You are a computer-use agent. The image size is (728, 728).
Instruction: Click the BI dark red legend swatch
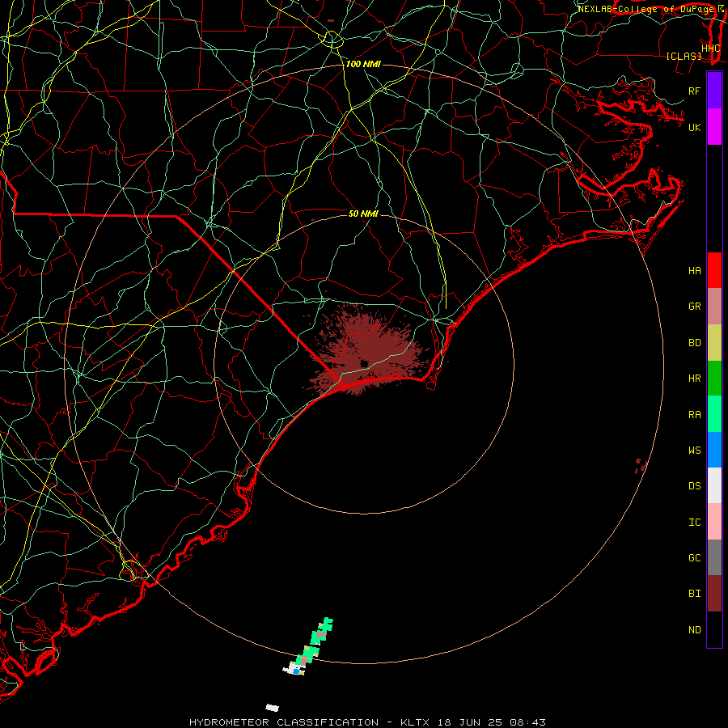click(714, 594)
